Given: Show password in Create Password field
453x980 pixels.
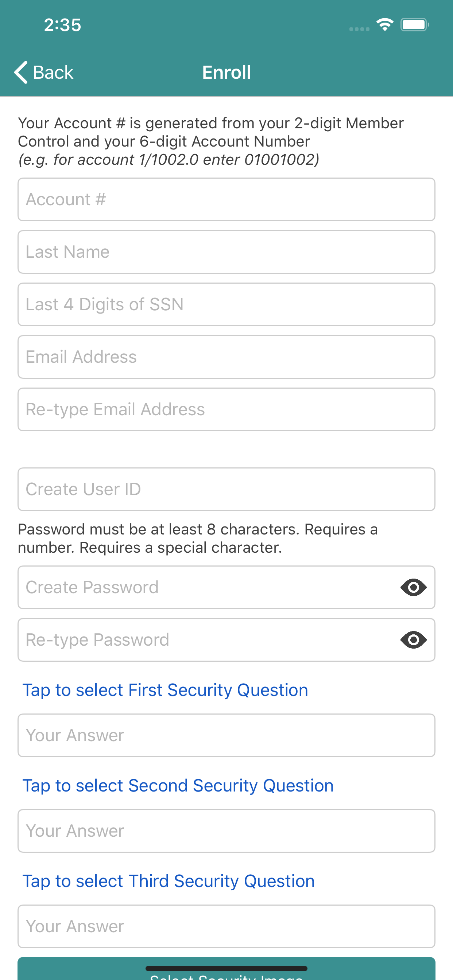Looking at the screenshot, I should (x=413, y=587).
